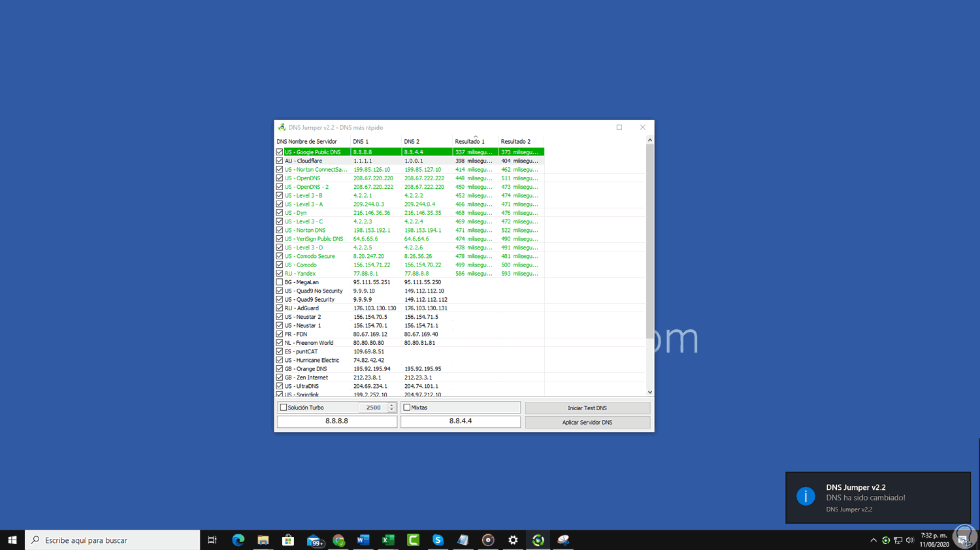Sort by the Resultado 1 column header
This screenshot has height=550, width=980.
coord(475,141)
